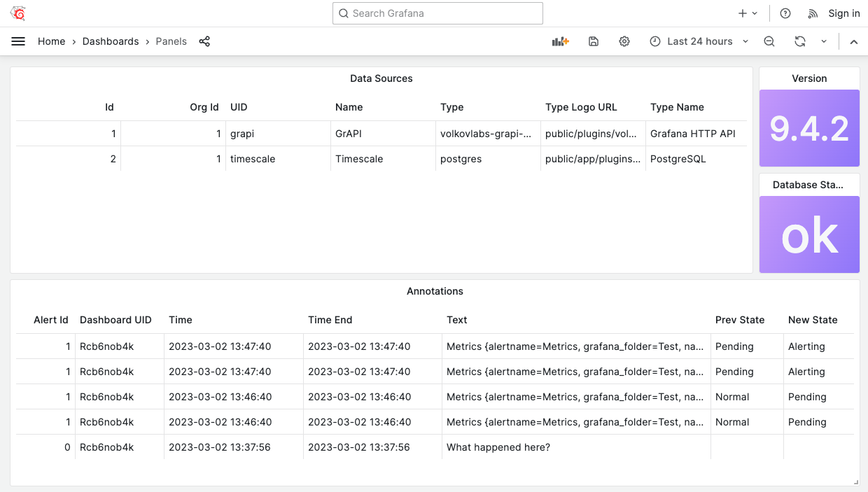
Task: Go to Dashboards breadcrumb
Action: click(111, 41)
